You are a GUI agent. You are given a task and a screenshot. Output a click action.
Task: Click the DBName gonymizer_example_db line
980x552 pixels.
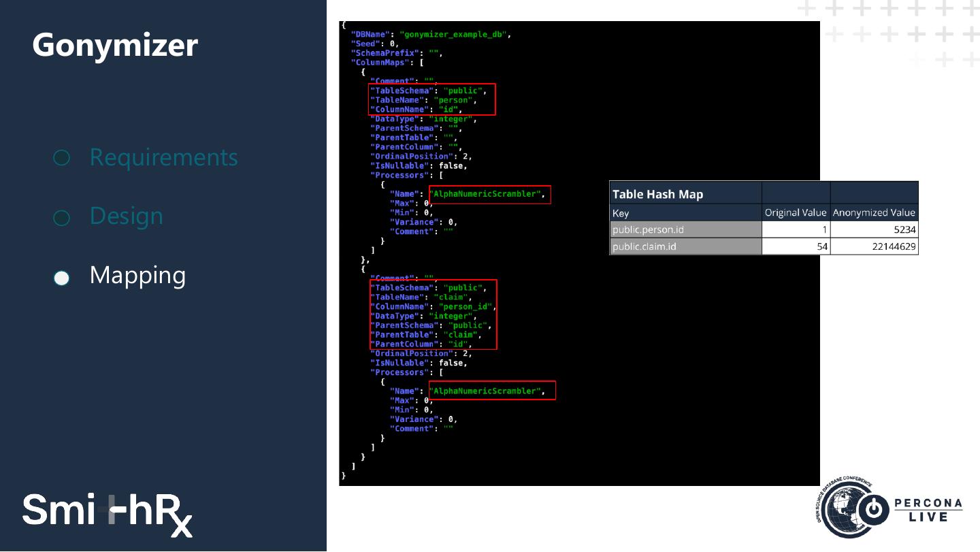pos(431,34)
